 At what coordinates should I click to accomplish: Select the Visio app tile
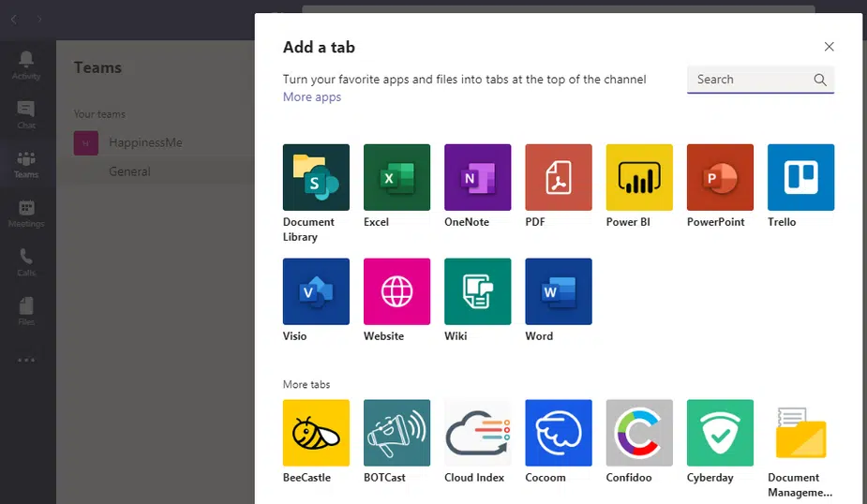click(316, 291)
